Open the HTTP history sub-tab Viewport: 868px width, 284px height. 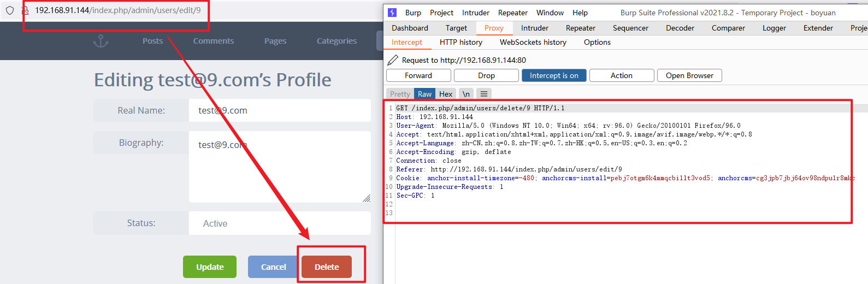(461, 42)
